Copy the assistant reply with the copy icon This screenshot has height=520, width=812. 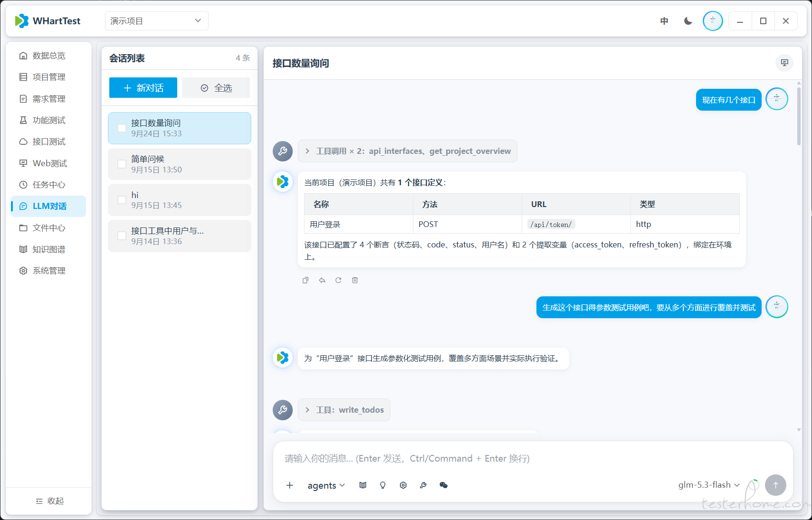click(306, 280)
